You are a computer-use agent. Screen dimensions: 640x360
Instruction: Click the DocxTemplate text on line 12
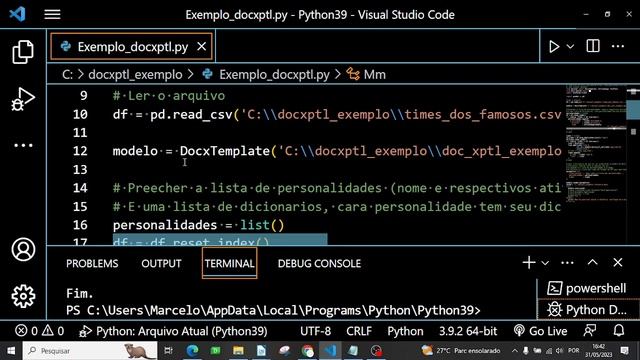pos(225,151)
